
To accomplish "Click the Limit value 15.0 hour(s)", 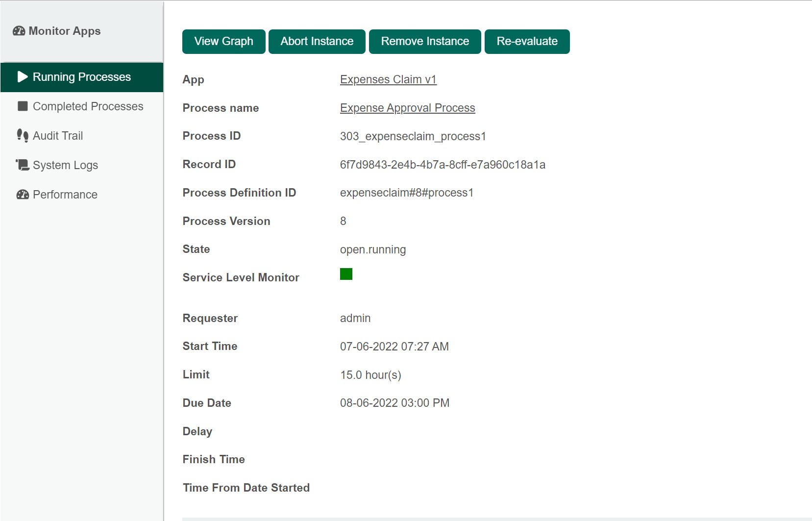I will point(370,375).
